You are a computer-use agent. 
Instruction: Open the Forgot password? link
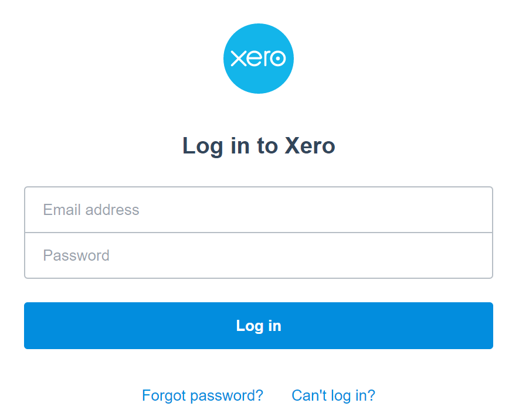(x=202, y=395)
